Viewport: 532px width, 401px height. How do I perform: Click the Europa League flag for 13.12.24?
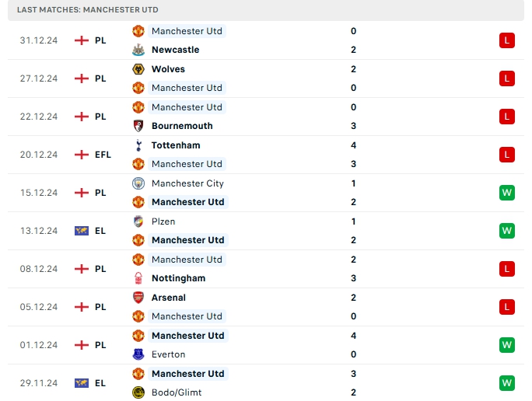82,231
